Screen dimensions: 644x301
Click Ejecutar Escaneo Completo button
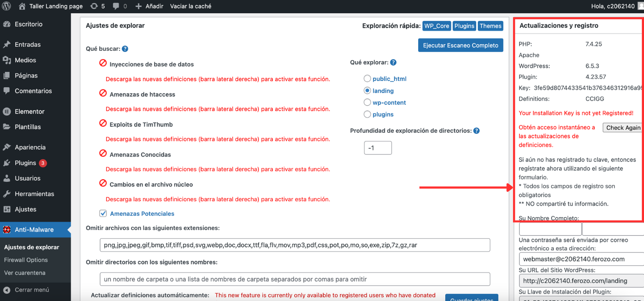(460, 45)
